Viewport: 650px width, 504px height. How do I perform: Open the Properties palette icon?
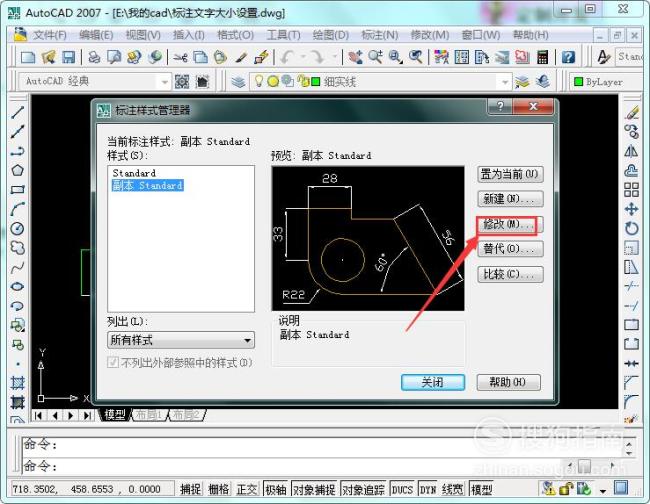(441, 57)
